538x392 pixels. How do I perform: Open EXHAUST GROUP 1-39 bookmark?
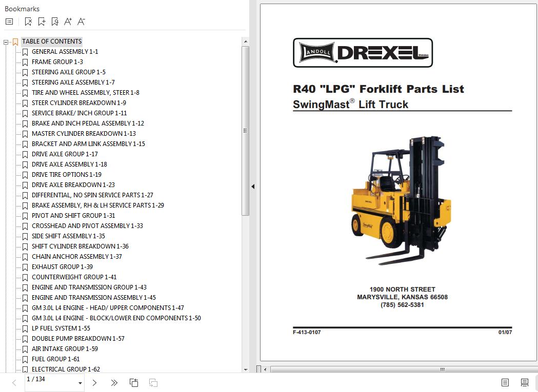coord(62,267)
